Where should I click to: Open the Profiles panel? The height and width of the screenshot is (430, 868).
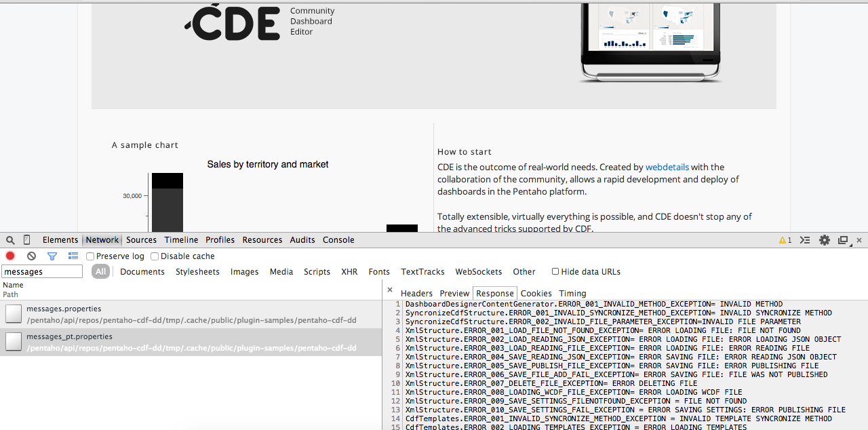click(220, 240)
